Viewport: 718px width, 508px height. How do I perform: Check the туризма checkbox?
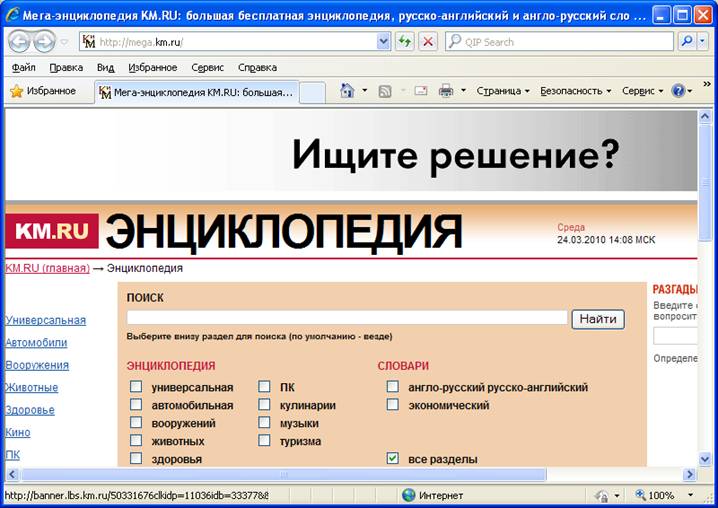point(264,440)
